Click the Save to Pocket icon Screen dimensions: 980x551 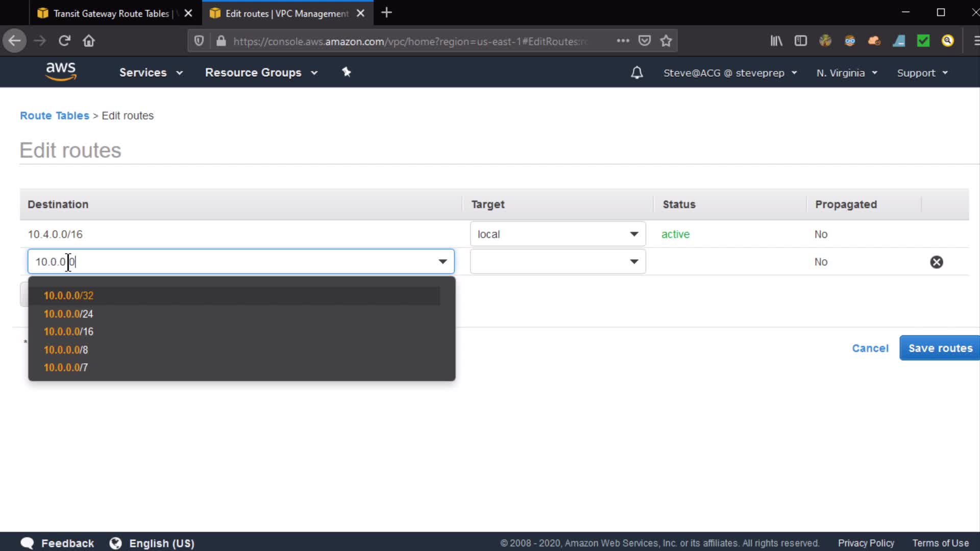pyautogui.click(x=645, y=41)
